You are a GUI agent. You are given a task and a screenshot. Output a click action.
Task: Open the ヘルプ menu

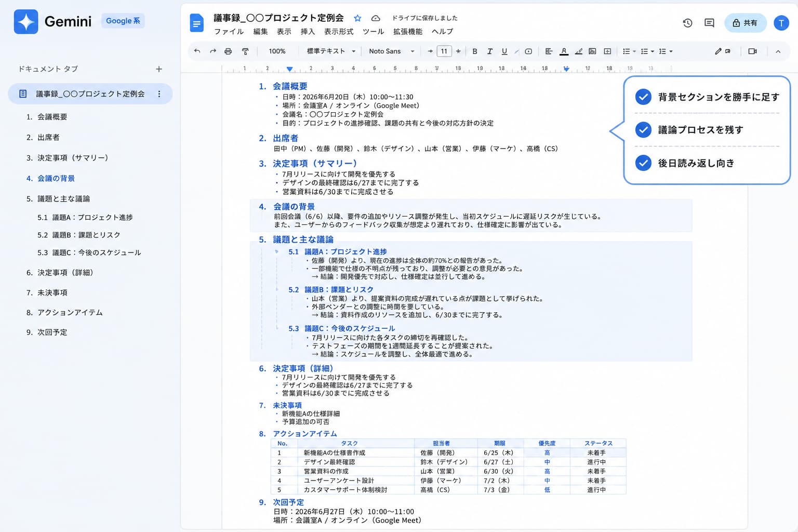[x=443, y=32]
